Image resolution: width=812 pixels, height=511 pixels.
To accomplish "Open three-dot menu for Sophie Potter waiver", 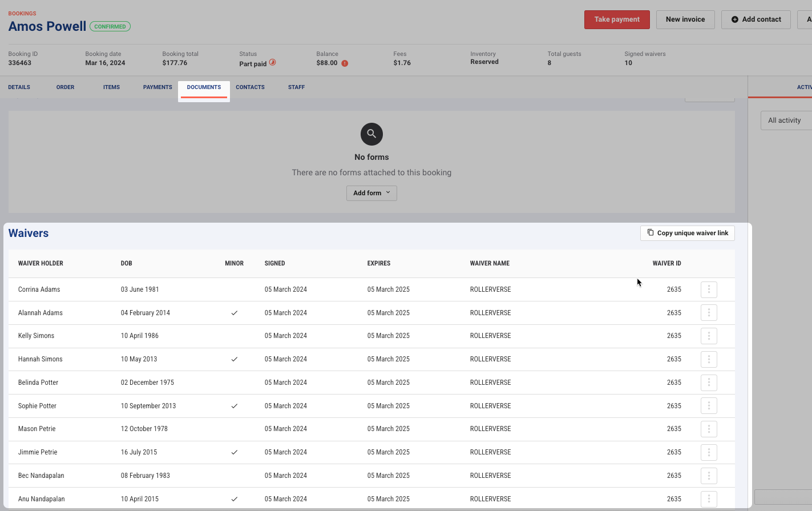I will pos(709,406).
